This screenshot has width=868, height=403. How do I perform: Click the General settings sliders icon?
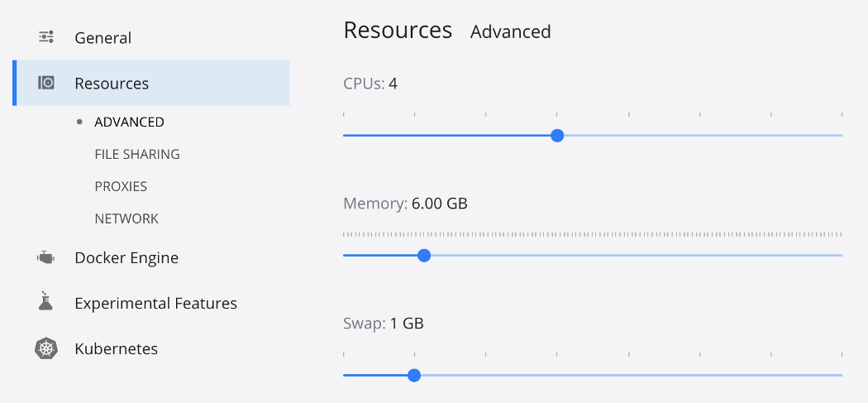coord(46,37)
